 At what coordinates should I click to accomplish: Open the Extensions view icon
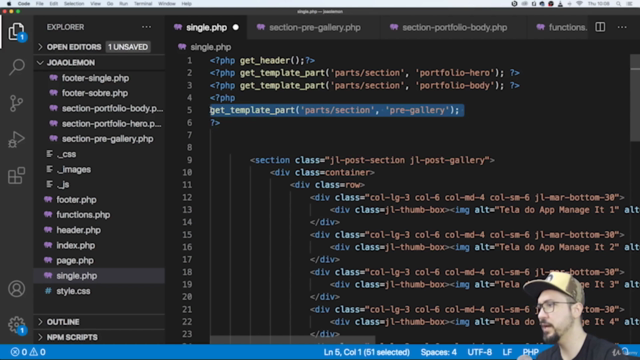16,176
